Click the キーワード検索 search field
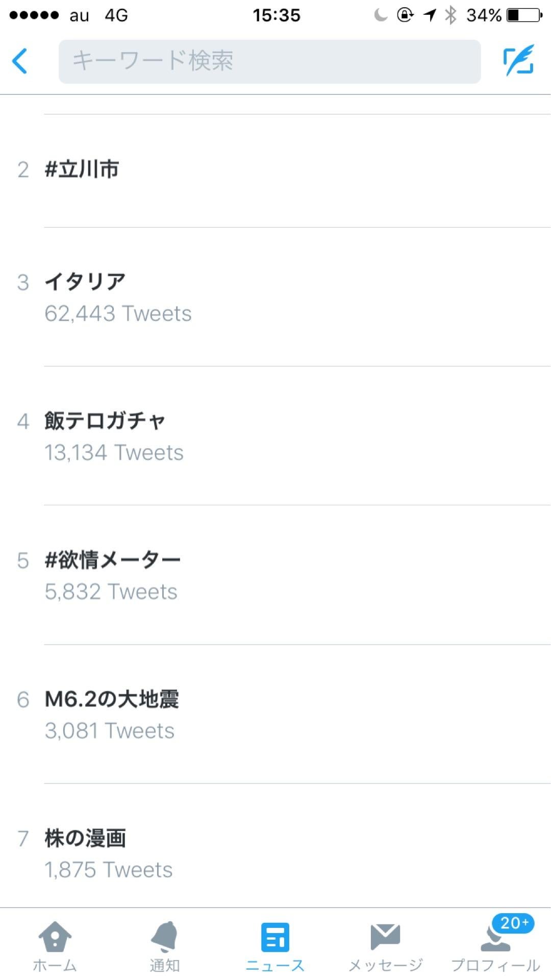This screenshot has height=980, width=551. 269,61
